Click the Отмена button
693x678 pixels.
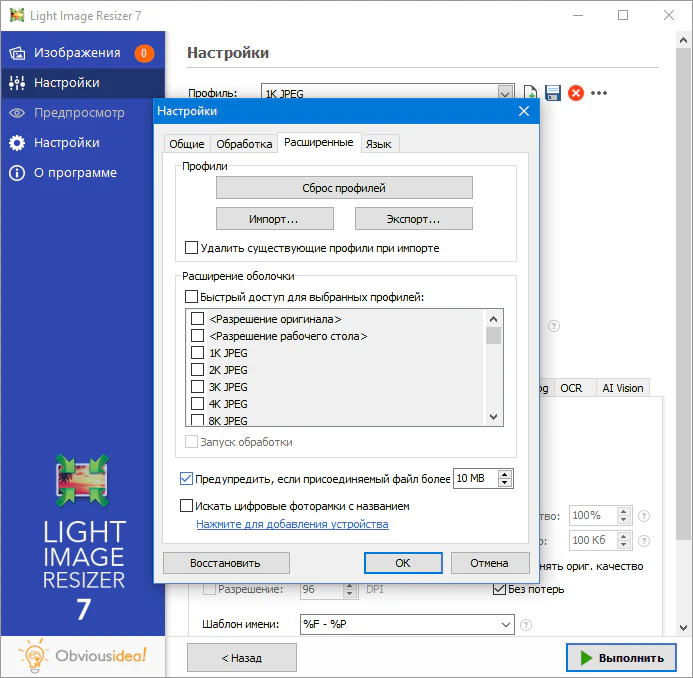coord(490,563)
